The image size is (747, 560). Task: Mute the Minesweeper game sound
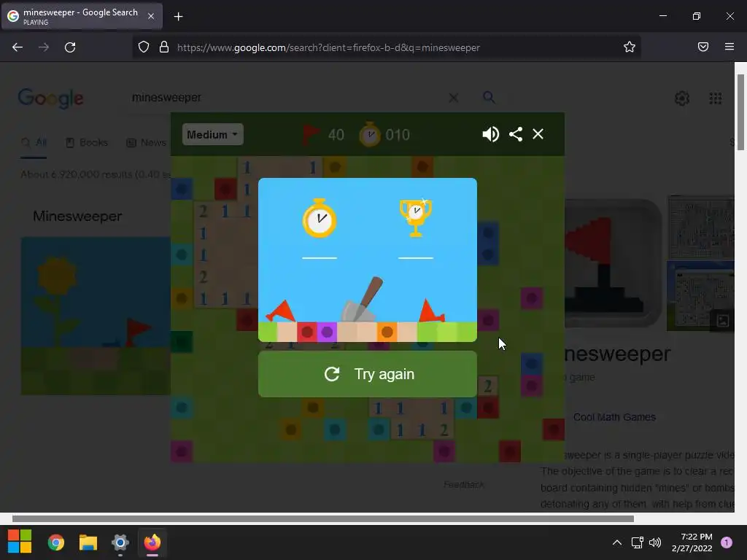coord(490,134)
